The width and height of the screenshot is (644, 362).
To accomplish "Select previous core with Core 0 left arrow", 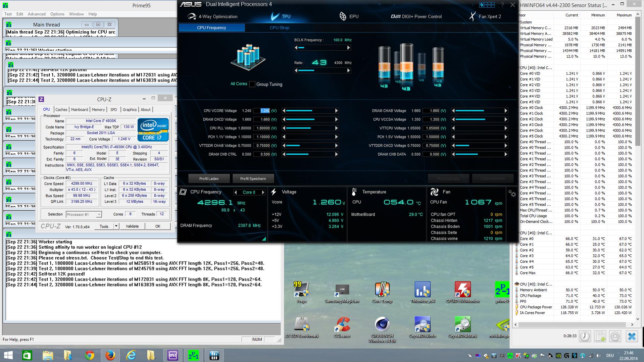I will tap(236, 192).
